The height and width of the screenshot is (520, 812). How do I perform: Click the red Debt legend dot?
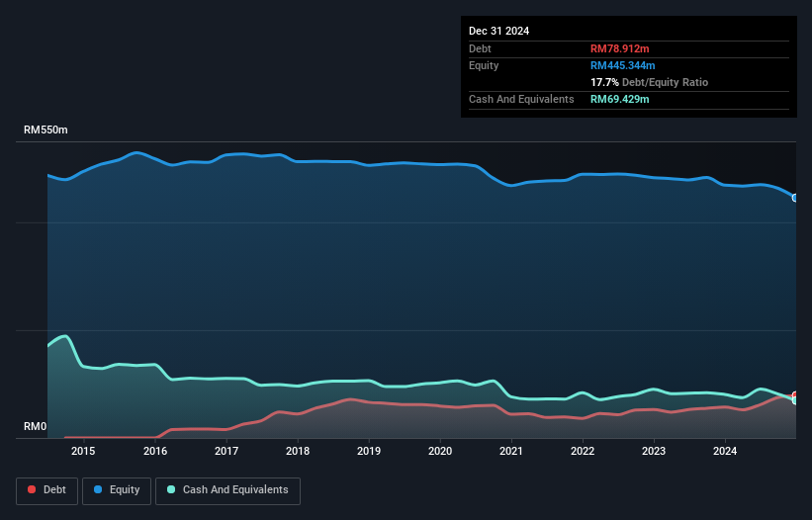click(x=32, y=489)
